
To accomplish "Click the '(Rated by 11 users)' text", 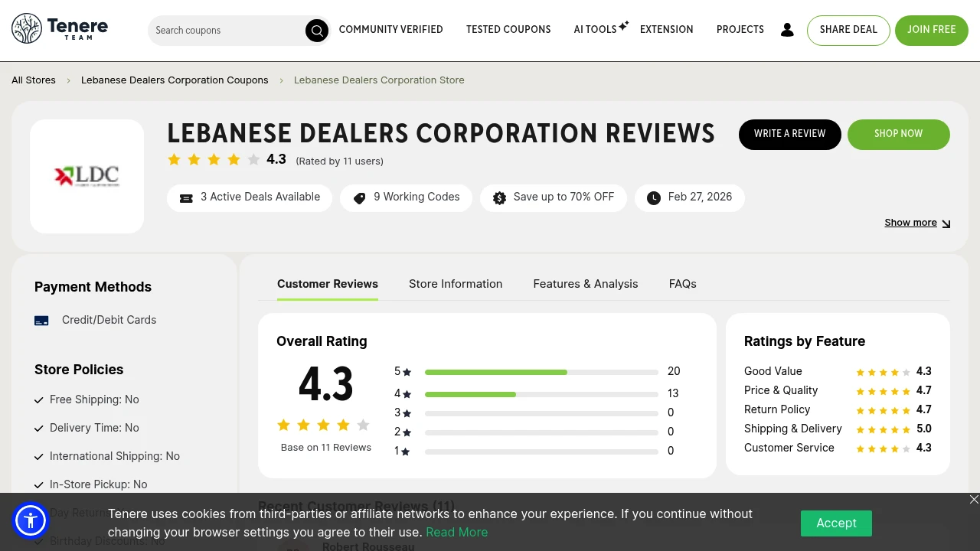I will pos(340,161).
